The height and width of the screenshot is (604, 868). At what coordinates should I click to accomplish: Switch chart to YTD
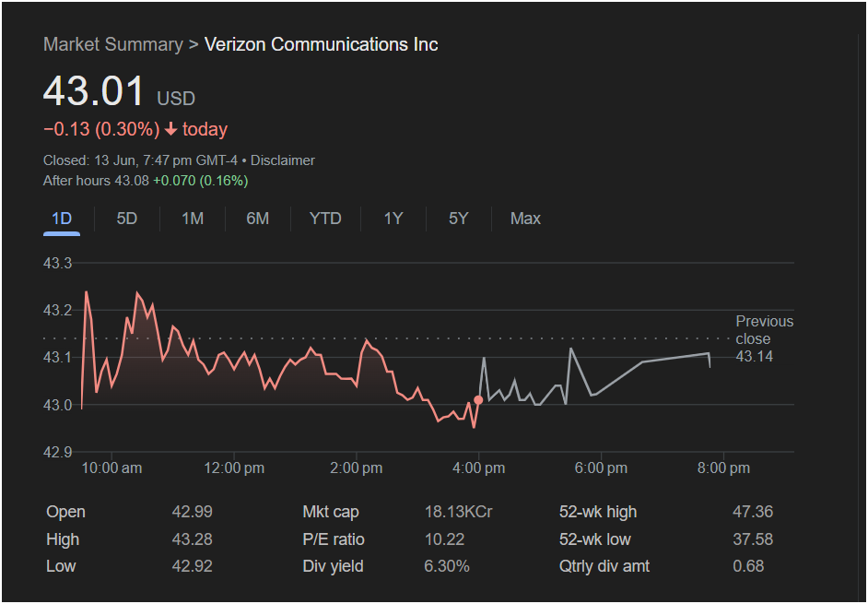coord(325,219)
